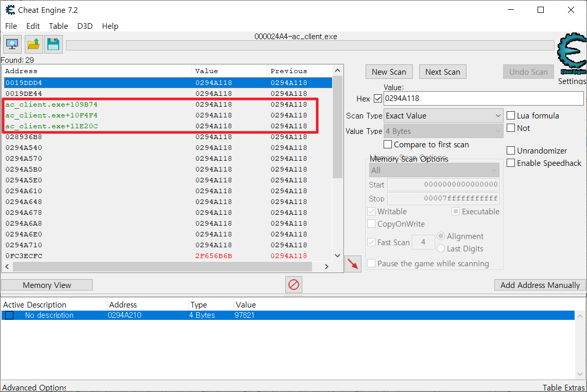
Task: Click the Next Scan button
Action: click(442, 72)
